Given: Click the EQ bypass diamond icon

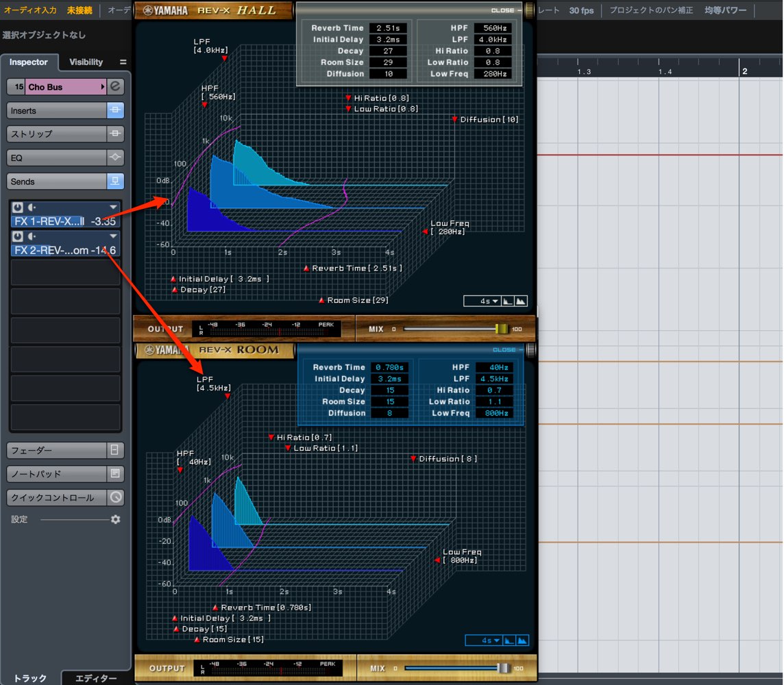Looking at the screenshot, I should point(115,158).
